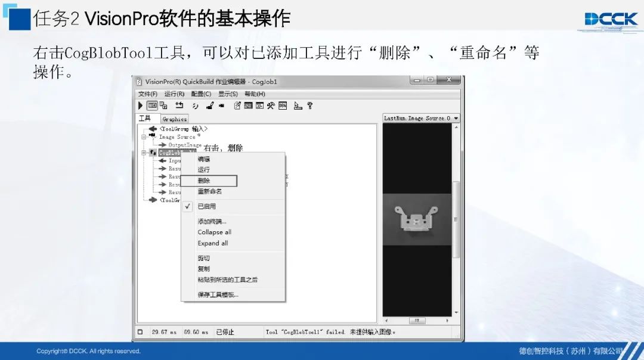This screenshot has width=644, height=360.
Task: Click the 已停止 status text
Action: click(x=225, y=332)
